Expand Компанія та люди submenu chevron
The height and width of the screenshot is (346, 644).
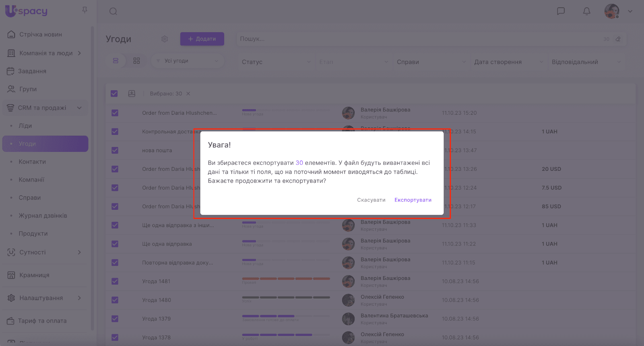pos(79,53)
